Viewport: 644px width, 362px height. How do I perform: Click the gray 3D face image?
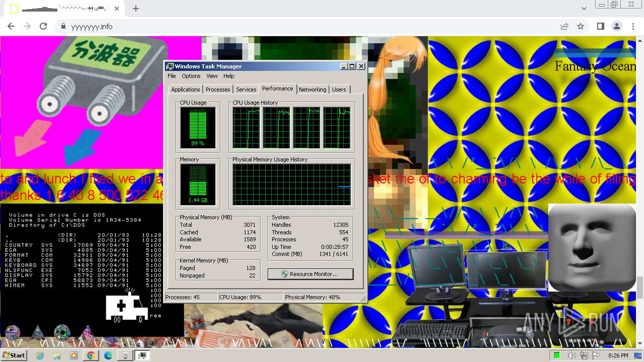pos(592,247)
